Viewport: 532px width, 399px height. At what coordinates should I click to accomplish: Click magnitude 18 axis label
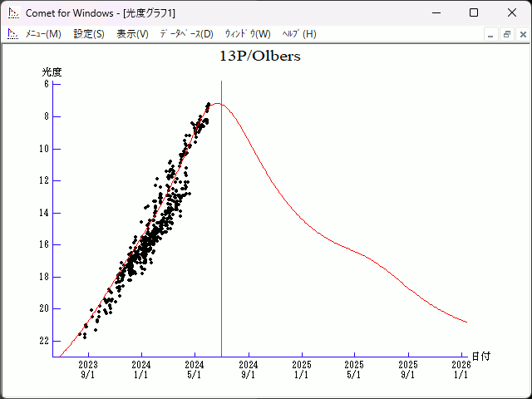(44, 277)
